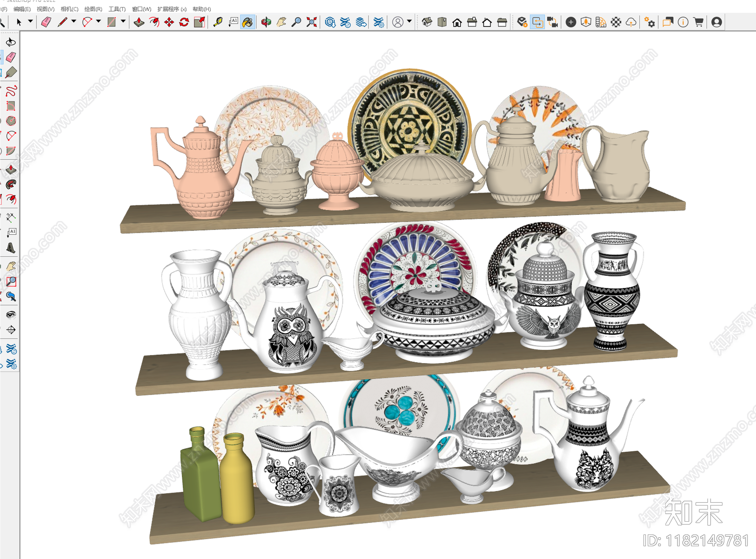This screenshot has width=756, height=559.
Task: Select Lasso Select tool in left toolbar
Action: 11,42
